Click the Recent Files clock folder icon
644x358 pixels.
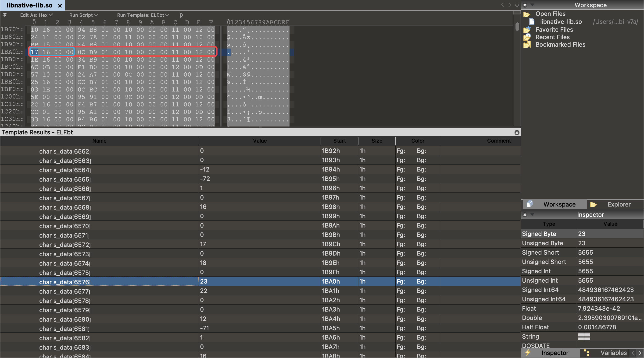click(527, 37)
